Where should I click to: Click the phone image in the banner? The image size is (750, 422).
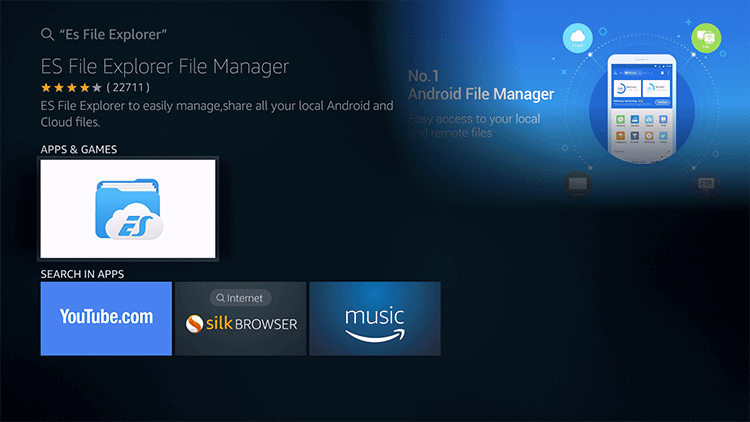click(642, 109)
